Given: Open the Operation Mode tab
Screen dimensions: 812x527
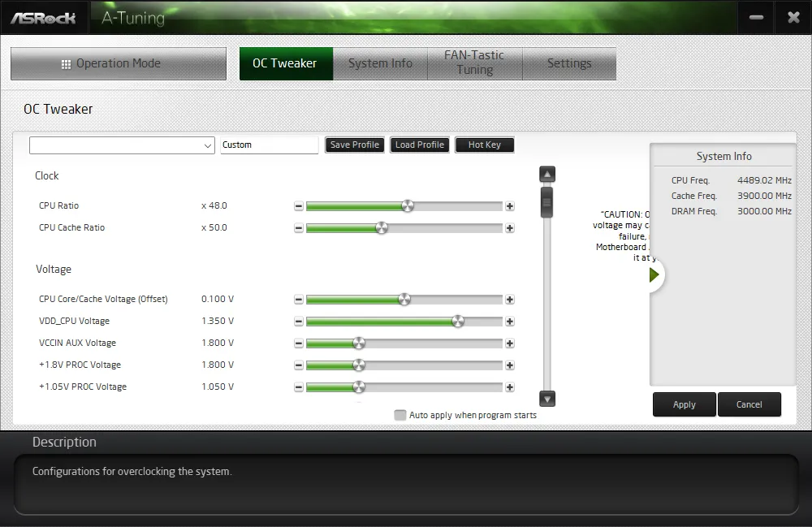Looking at the screenshot, I should (119, 63).
